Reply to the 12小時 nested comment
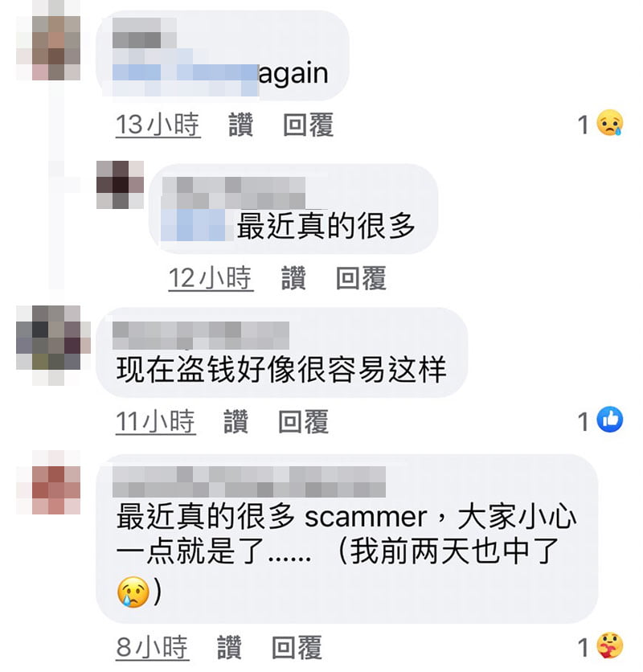 [x=361, y=277]
